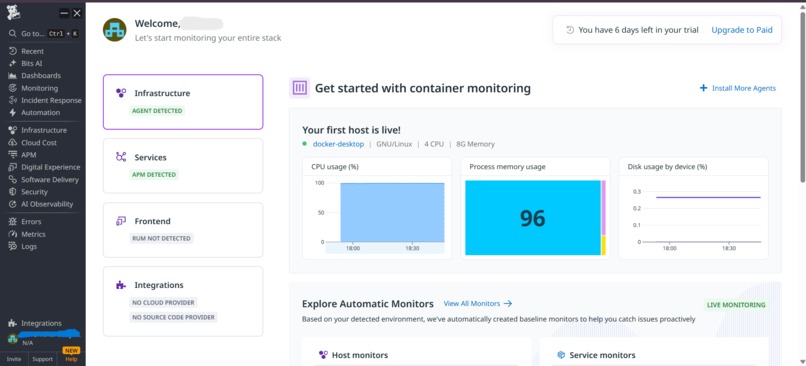Click Upgrade to Paid link
The height and width of the screenshot is (366, 806).
coord(742,30)
